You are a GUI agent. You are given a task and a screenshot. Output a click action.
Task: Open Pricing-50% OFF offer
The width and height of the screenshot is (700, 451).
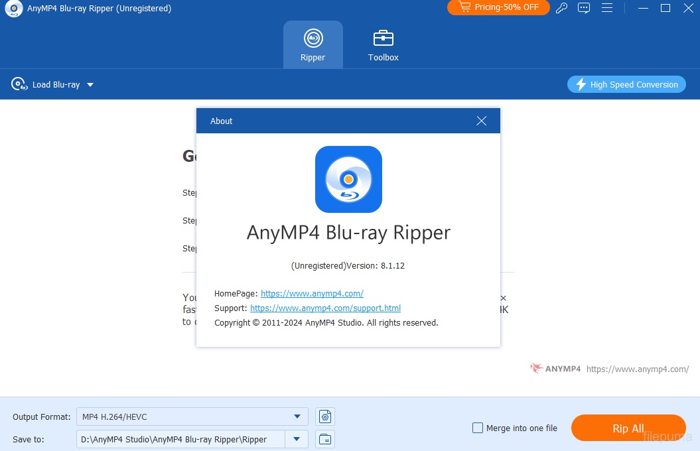click(x=498, y=7)
